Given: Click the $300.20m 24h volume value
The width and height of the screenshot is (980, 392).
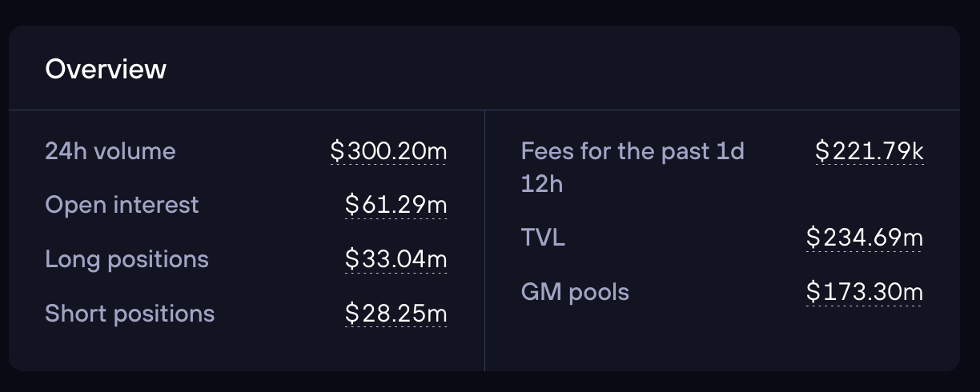Looking at the screenshot, I should point(388,151).
